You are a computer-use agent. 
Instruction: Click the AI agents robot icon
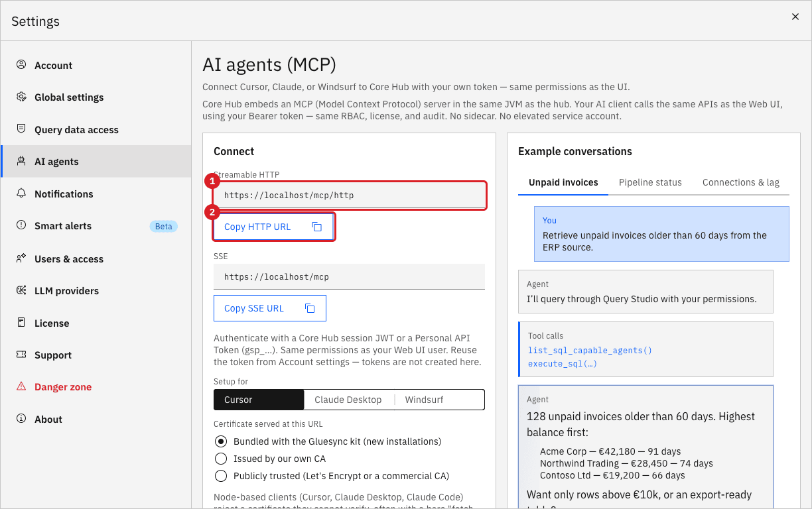(21, 161)
